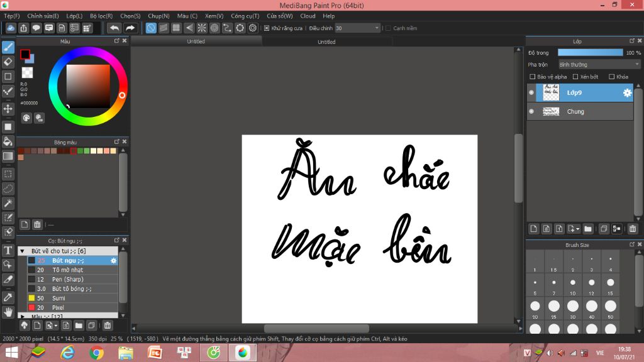Expand the Màu brush group
644x362 pixels.
point(23,317)
